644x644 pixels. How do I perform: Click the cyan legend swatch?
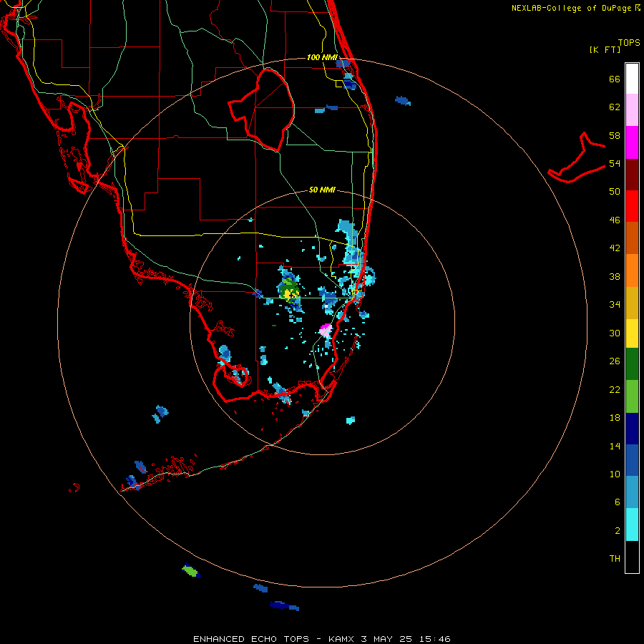point(632,525)
